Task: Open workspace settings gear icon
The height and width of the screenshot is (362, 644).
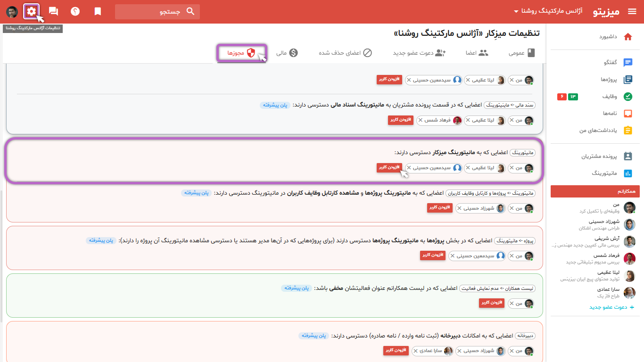Action: click(31, 11)
